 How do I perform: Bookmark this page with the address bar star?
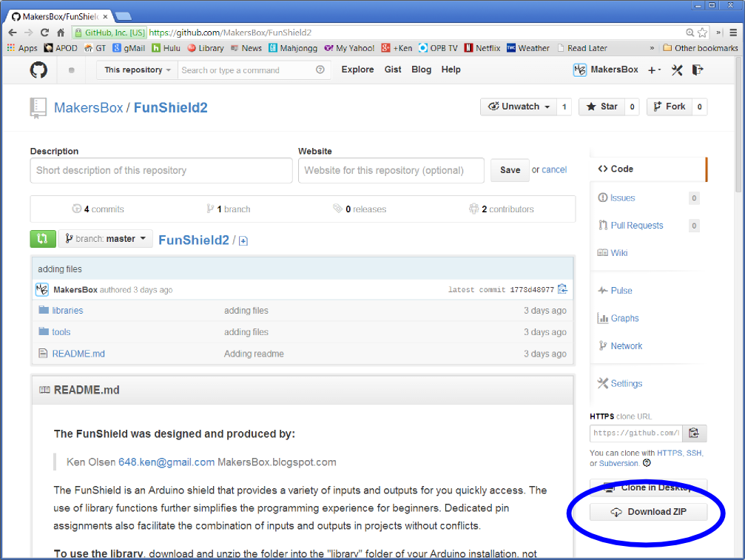point(702,33)
